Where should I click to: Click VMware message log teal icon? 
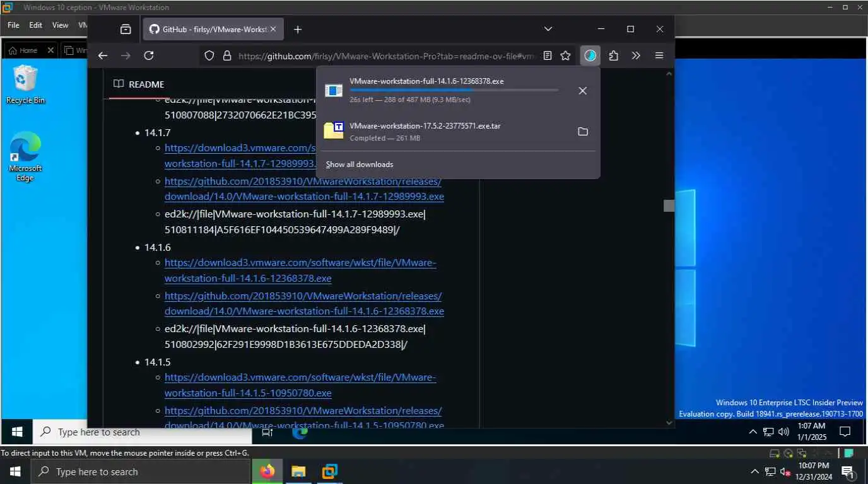coord(849,453)
